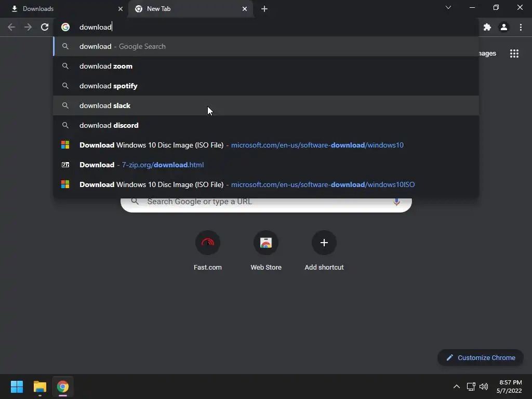Click Customize Chrome button

coord(481,357)
